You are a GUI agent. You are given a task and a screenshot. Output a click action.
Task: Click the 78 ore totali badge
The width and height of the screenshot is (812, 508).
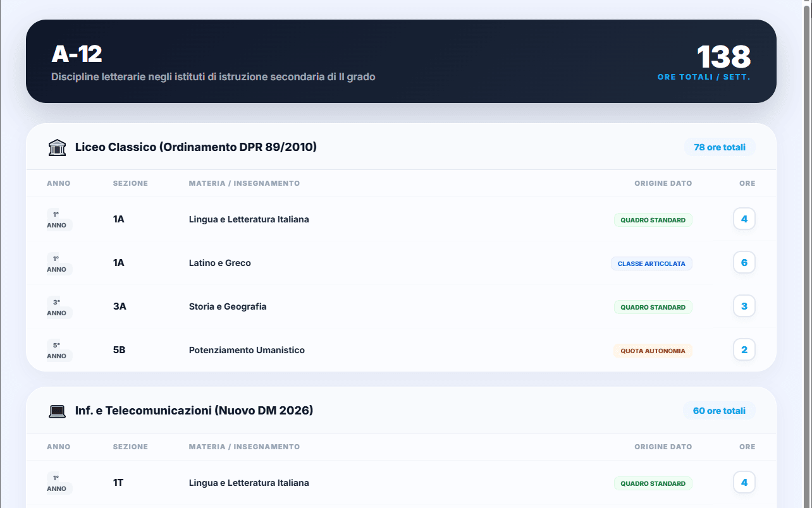coord(720,147)
